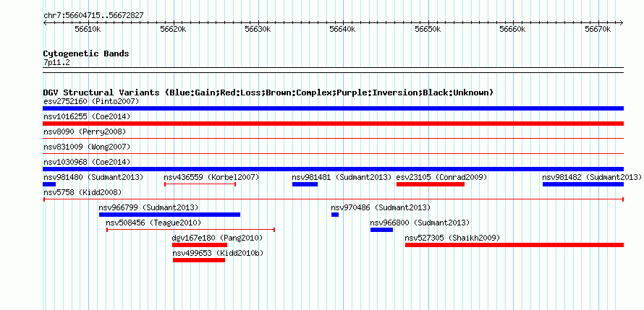Click the chr7:56604715..56672827 coordinate label
The height and width of the screenshot is (310, 644).
[x=93, y=16]
